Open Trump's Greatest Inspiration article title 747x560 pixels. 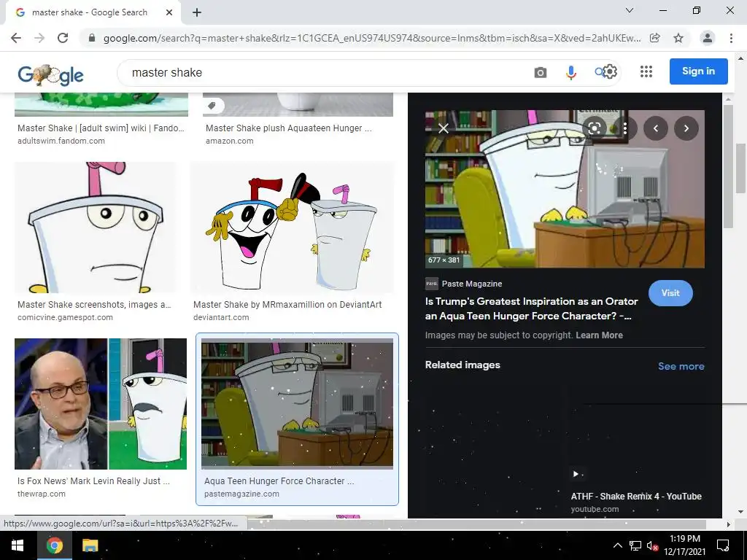point(531,308)
